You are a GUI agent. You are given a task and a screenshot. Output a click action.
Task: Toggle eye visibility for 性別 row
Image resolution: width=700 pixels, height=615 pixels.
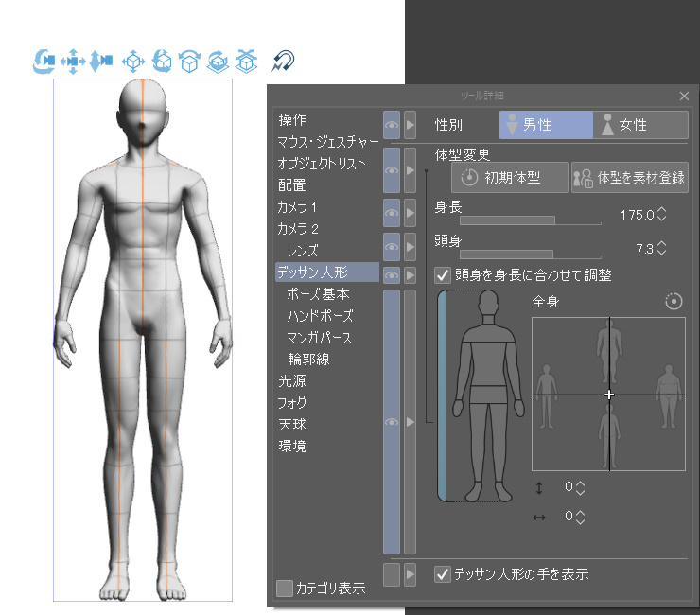point(391,124)
